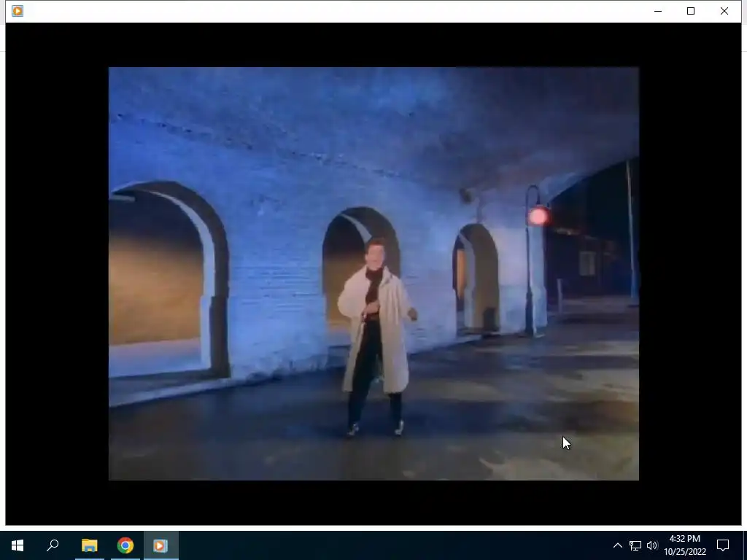The height and width of the screenshot is (560, 747).
Task: Open network status tray icon
Action: pos(635,545)
